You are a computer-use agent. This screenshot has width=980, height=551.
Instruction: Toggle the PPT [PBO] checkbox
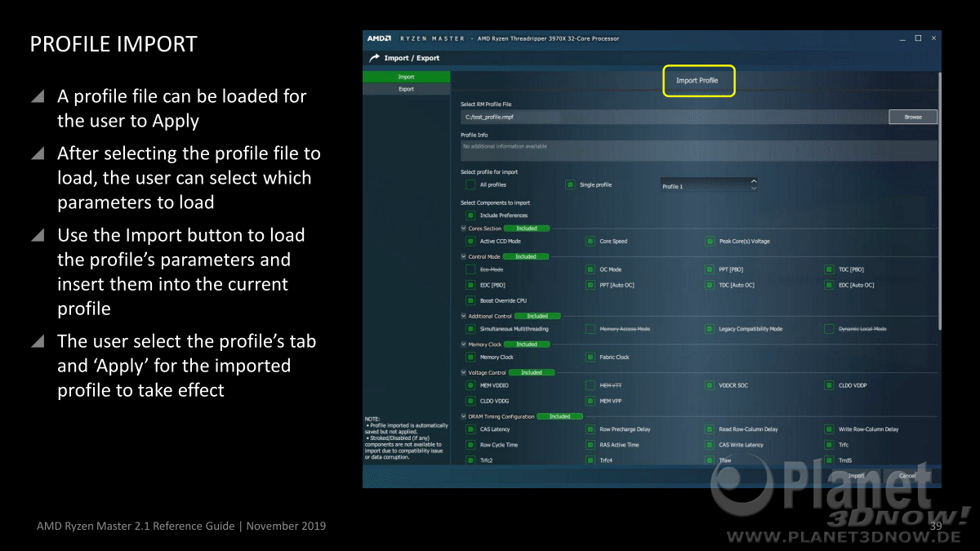(710, 269)
